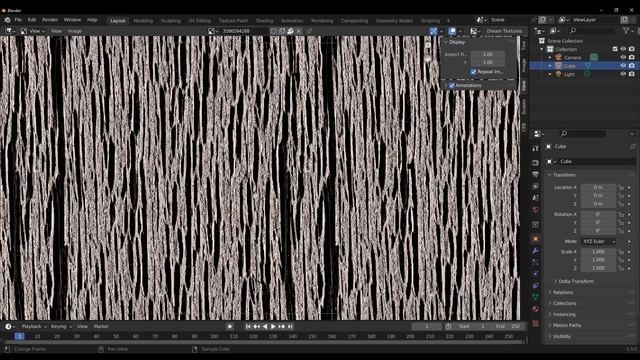640x360 pixels.
Task: Switch to the Animation workspace tab
Action: point(292,20)
